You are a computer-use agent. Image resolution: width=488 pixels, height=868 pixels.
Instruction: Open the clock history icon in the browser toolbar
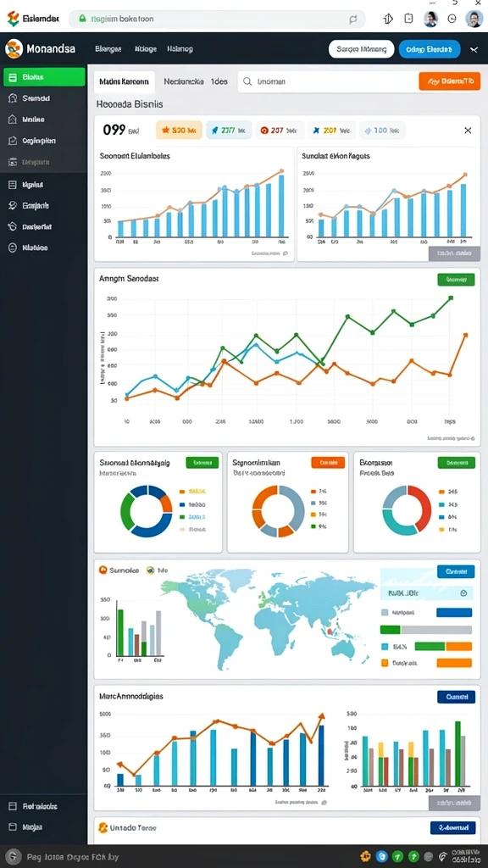(452, 19)
